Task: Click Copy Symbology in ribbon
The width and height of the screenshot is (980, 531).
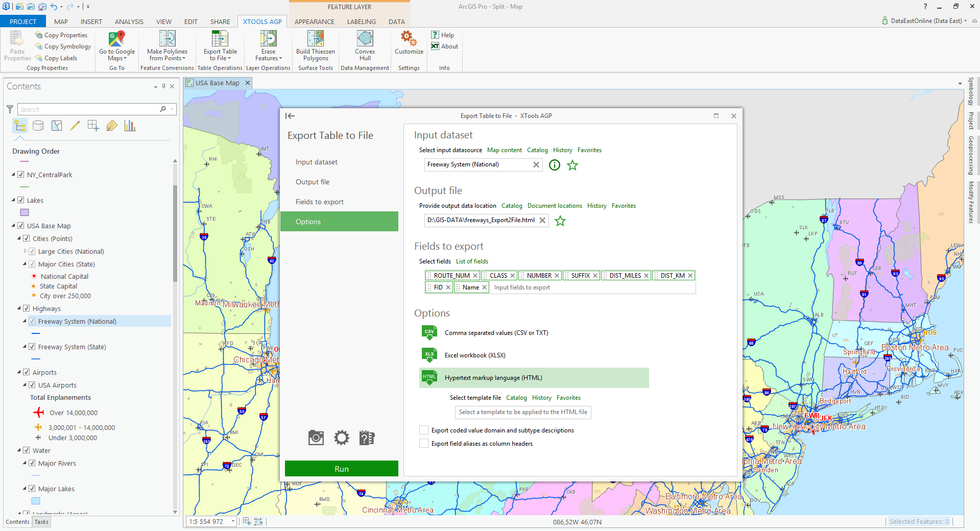Action: pos(63,46)
